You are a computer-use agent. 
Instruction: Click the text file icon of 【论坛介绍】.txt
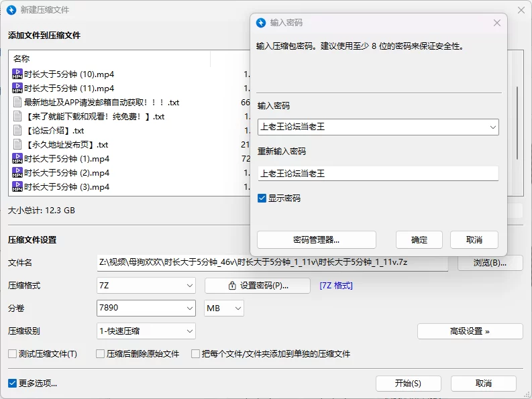click(x=17, y=131)
